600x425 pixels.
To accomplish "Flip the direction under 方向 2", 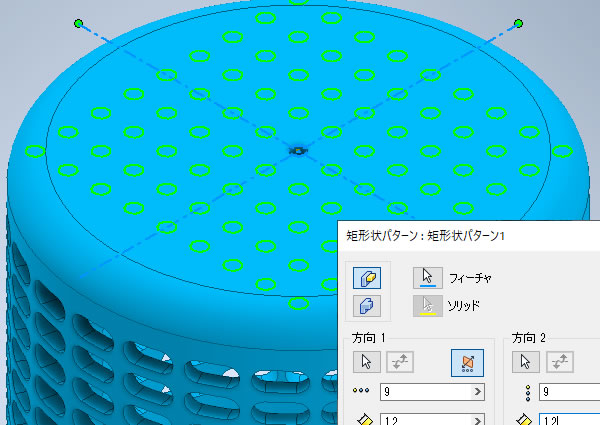I will point(559,361).
